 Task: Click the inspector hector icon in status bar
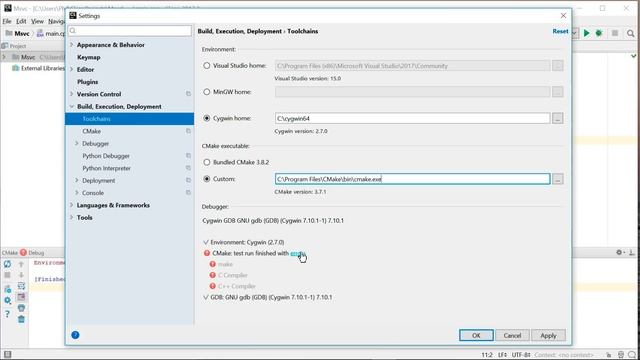coord(621,355)
